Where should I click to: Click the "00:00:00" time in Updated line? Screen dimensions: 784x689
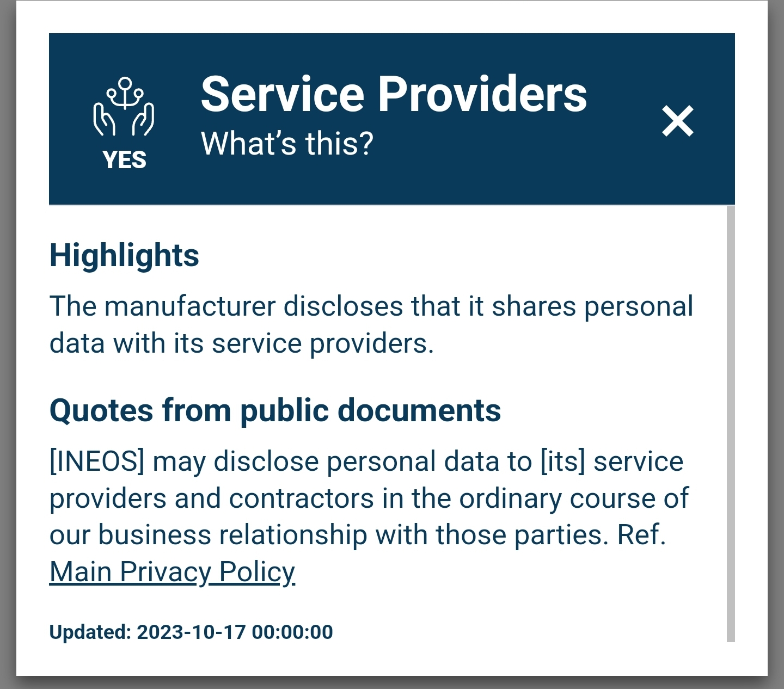(292, 632)
